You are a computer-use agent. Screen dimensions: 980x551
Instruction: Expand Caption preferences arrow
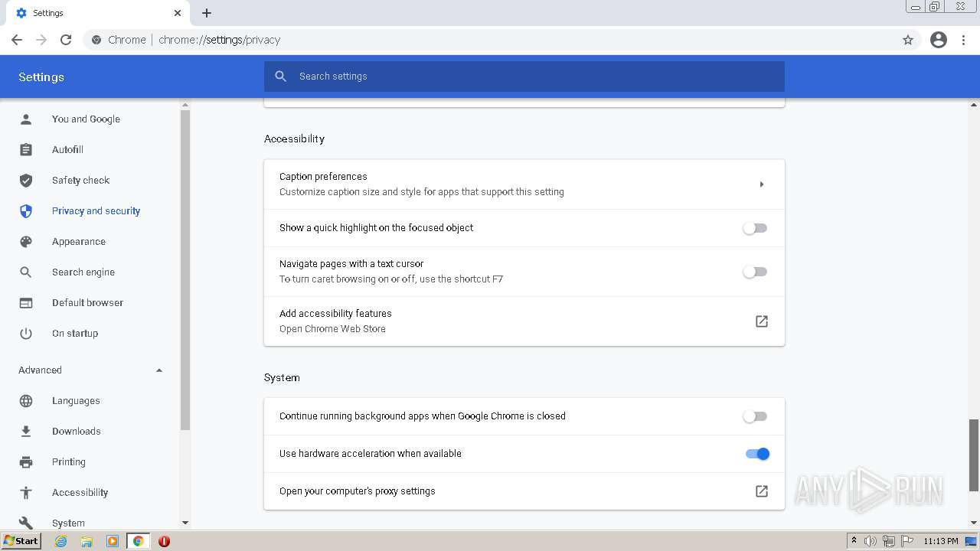click(762, 184)
